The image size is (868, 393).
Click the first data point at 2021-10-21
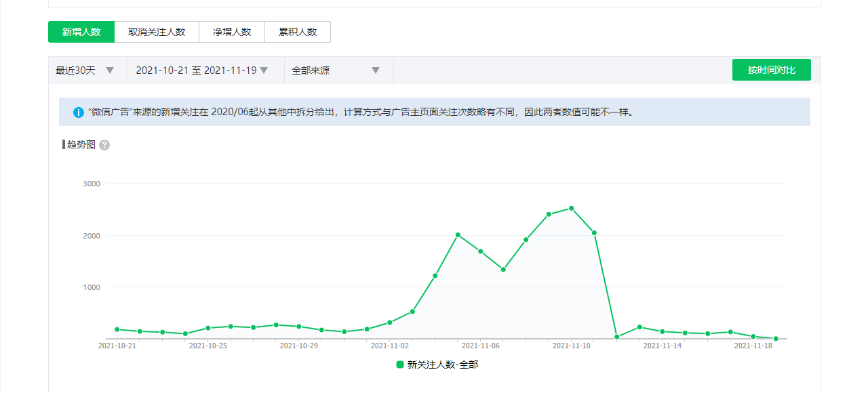click(117, 329)
